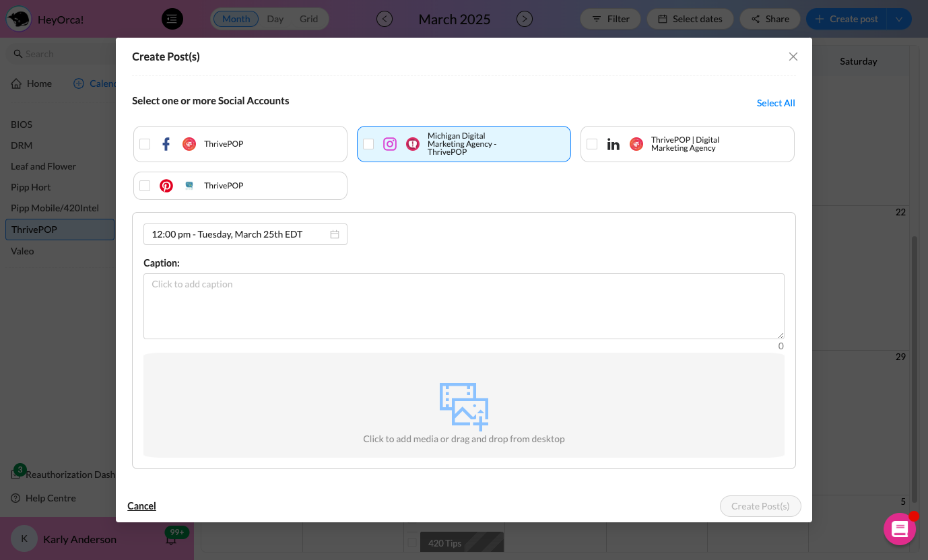Click the Create Post(s) submit button
Screen dimensions: 928x560
pos(760,506)
